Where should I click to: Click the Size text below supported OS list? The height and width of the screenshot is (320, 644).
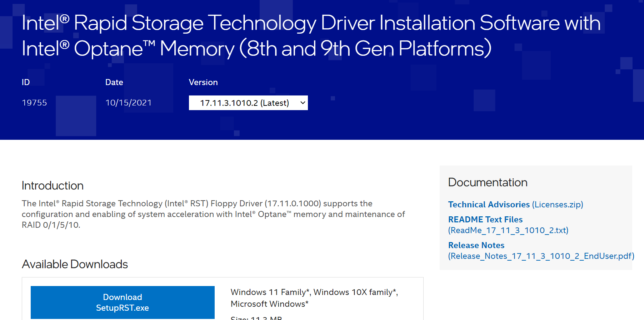[x=256, y=317]
